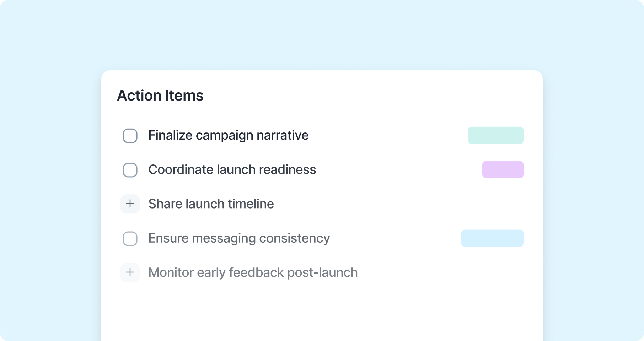Add Share launch timeline as a task
Screen dimensions: 644x341
tap(130, 204)
